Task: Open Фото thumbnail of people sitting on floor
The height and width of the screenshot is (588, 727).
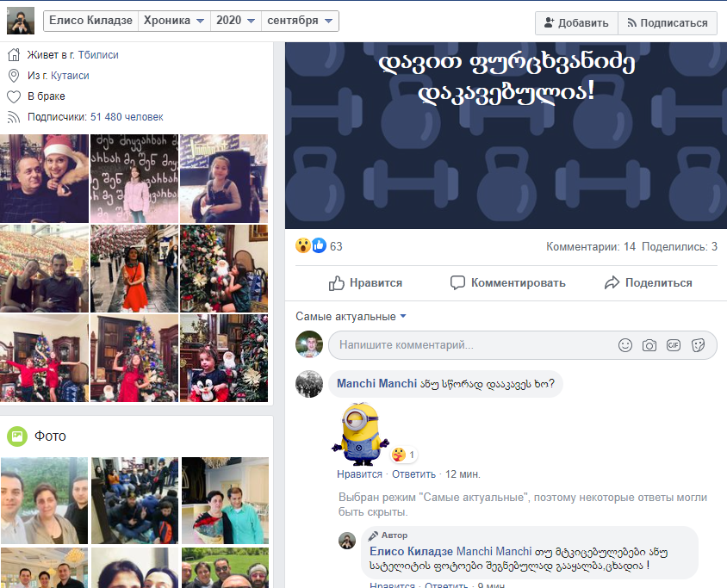Action: [134, 500]
